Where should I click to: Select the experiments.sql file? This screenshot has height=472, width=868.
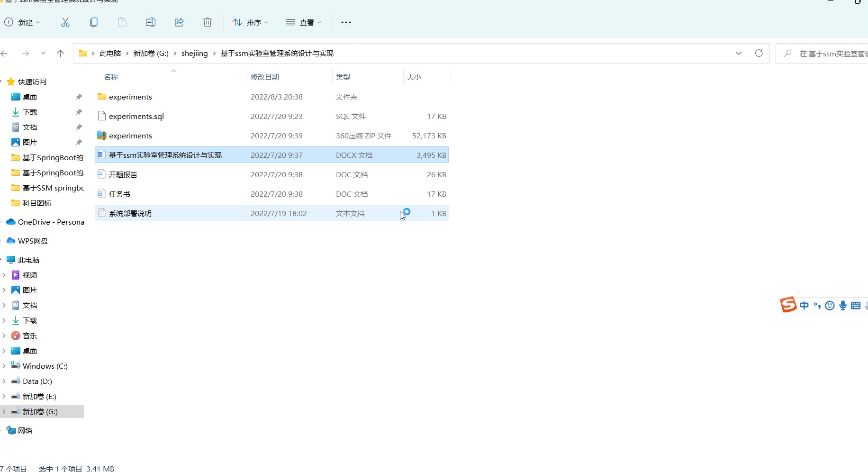click(136, 116)
